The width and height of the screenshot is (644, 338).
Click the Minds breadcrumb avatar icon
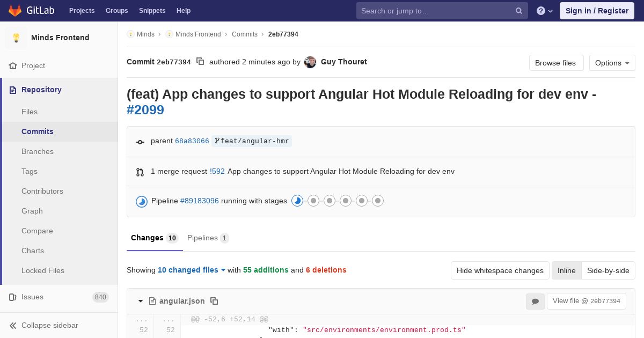(x=130, y=34)
